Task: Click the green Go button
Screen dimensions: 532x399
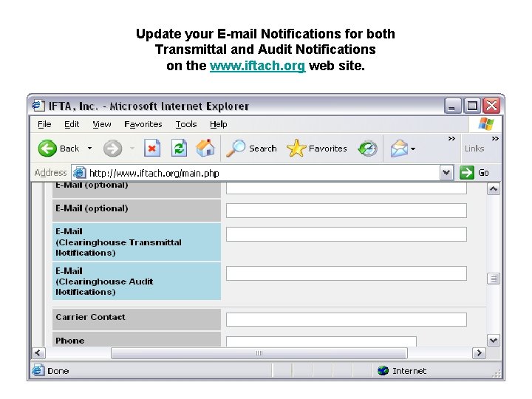Action: pos(474,173)
